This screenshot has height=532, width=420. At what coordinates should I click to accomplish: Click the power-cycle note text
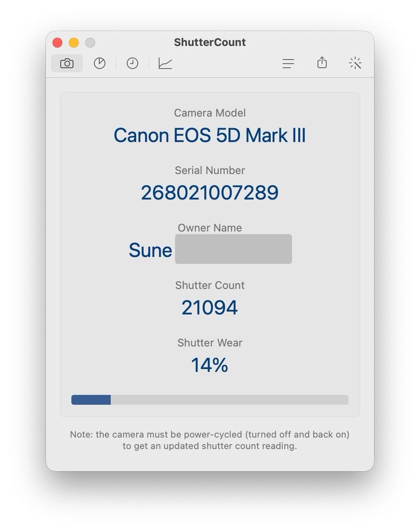tap(210, 440)
